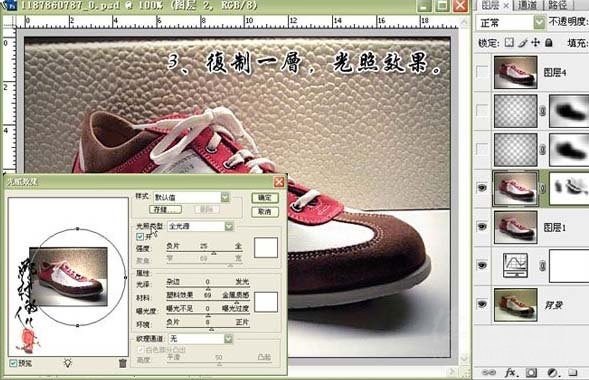Click the link layers icon at panel bottom

point(489,372)
